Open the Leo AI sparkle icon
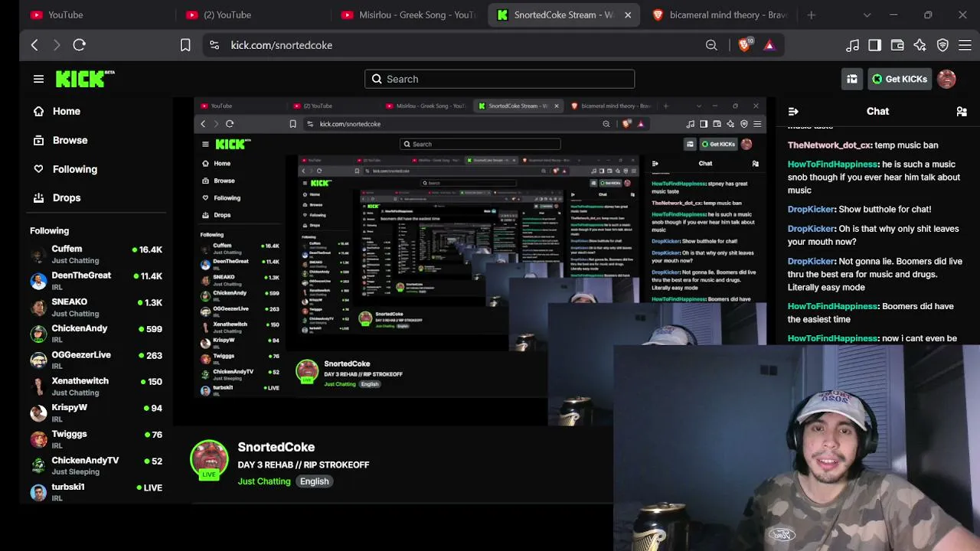Viewport: 980px width, 551px height. coord(920,45)
